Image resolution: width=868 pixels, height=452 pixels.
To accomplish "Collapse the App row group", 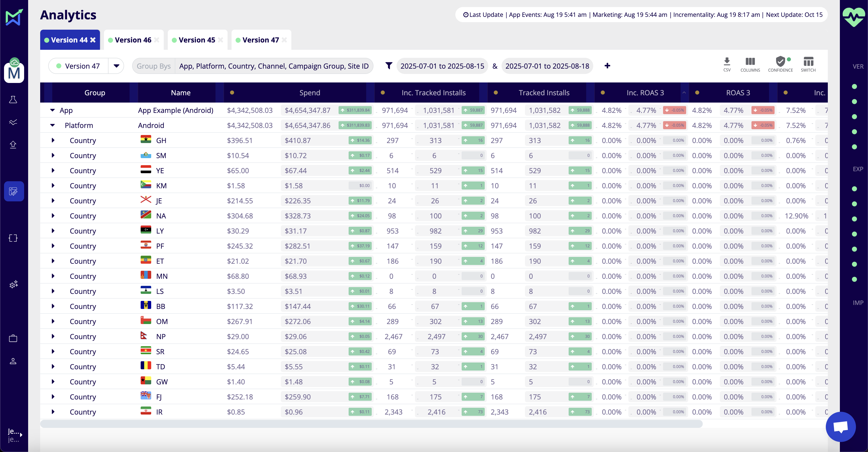I will tap(52, 110).
